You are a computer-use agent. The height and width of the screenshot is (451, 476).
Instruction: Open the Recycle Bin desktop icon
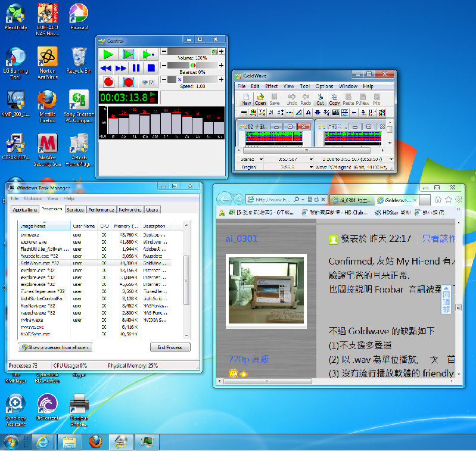coord(79,60)
